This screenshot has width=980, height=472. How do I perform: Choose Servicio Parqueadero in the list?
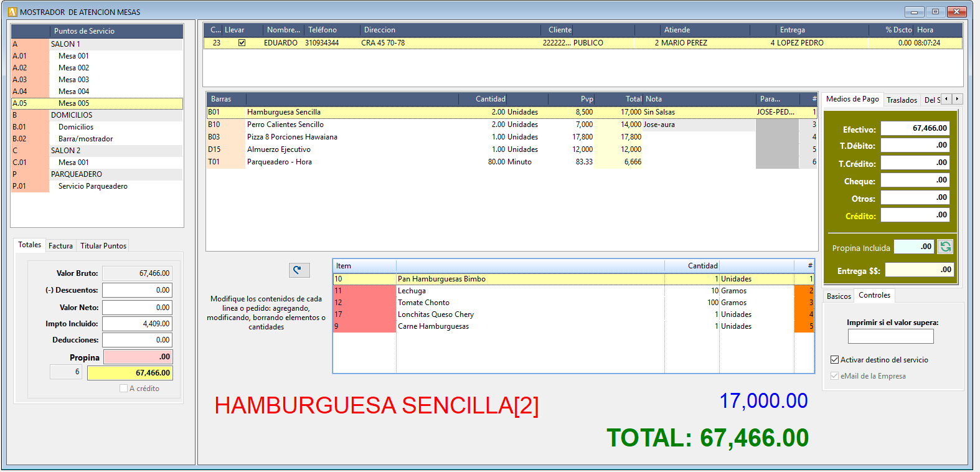coord(93,186)
